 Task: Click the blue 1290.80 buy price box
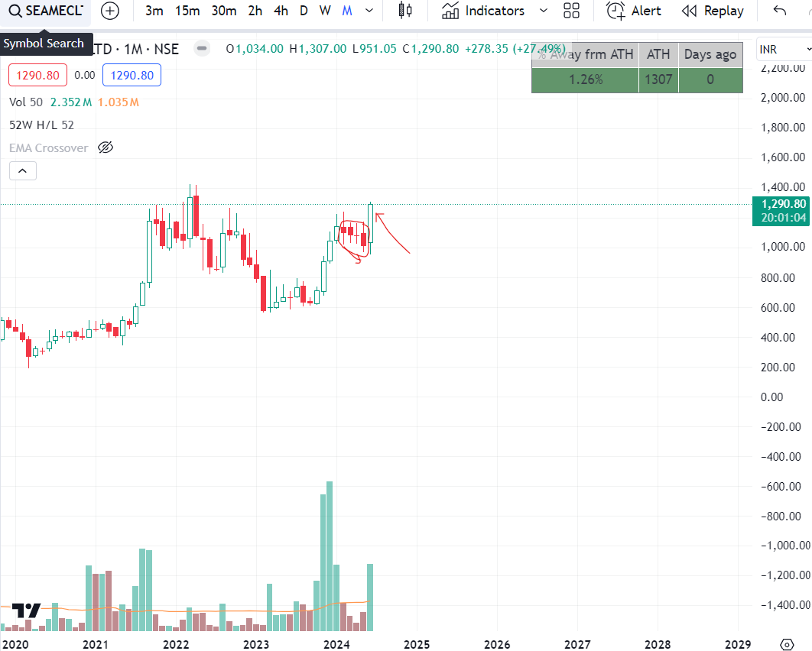(x=132, y=76)
